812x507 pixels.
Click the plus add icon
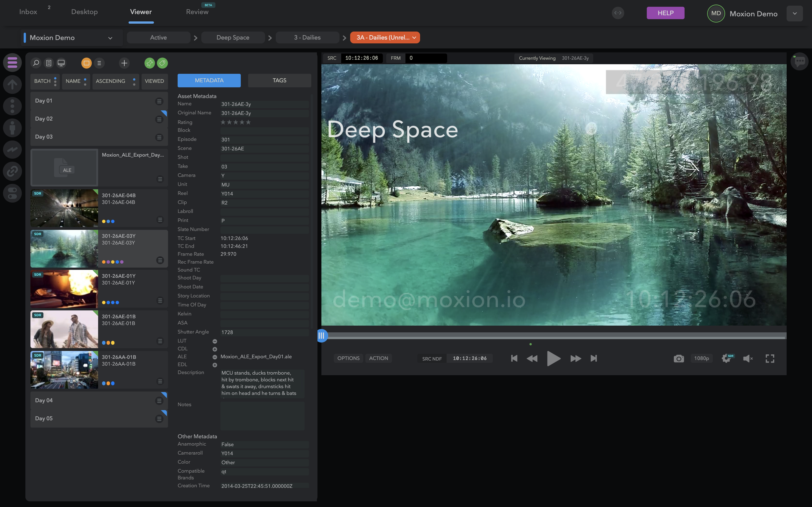click(124, 63)
